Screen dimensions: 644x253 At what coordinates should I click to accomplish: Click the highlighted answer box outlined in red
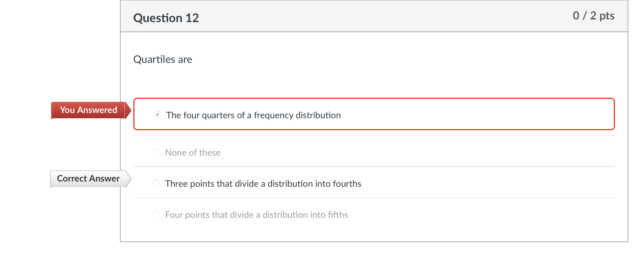pyautogui.click(x=374, y=114)
